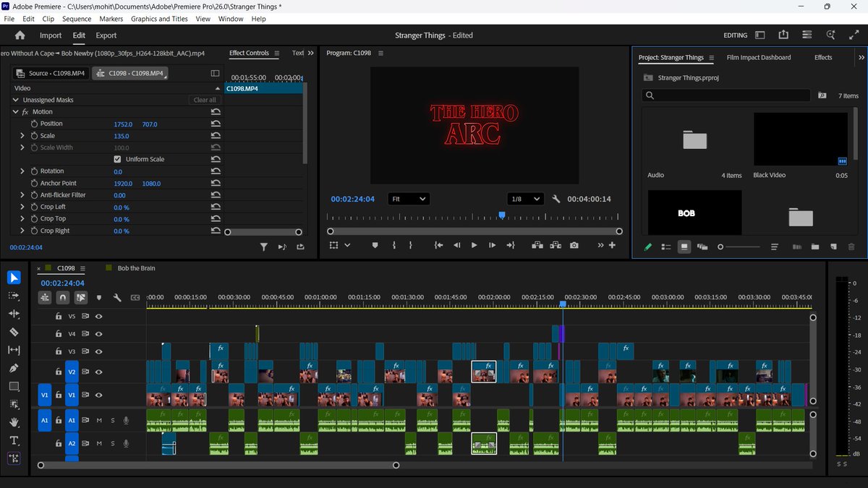
Task: Select the Selection tool arrow
Action: click(14, 278)
